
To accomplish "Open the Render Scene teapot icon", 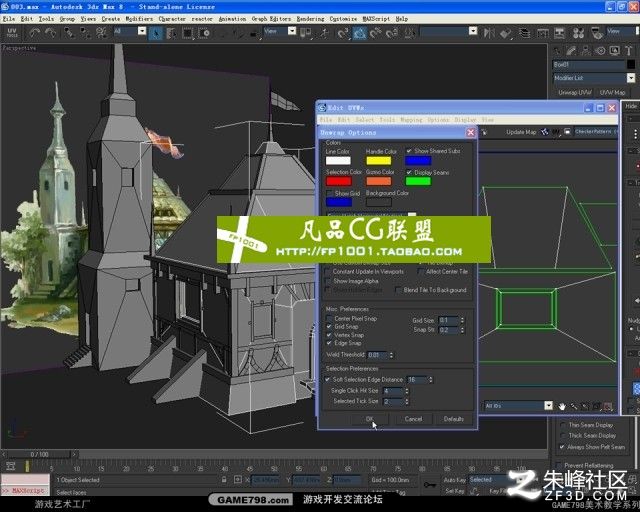I will click(x=597, y=33).
